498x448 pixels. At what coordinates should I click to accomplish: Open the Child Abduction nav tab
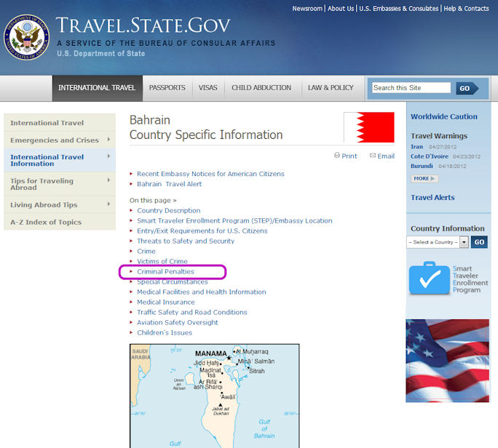(x=261, y=88)
